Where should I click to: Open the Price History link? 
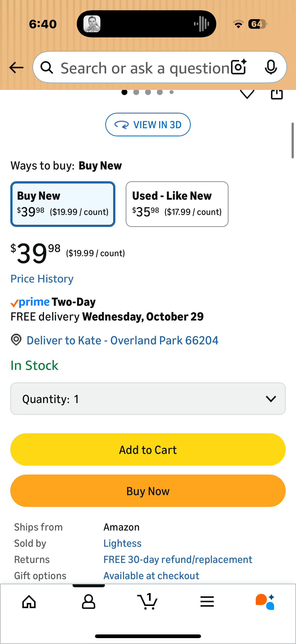[x=42, y=279]
